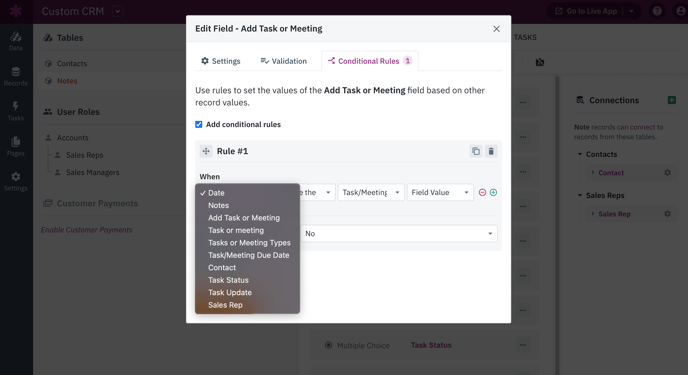Click Enable Customer Payments link
This screenshot has width=688, height=375.
[86, 230]
